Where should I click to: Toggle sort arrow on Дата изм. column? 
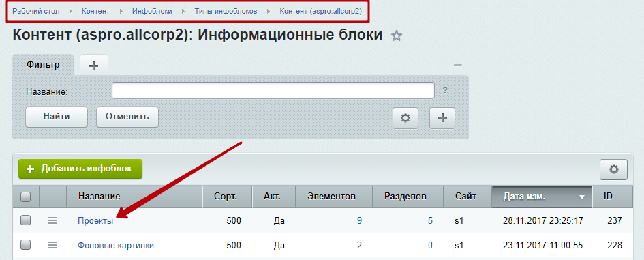pos(581,197)
